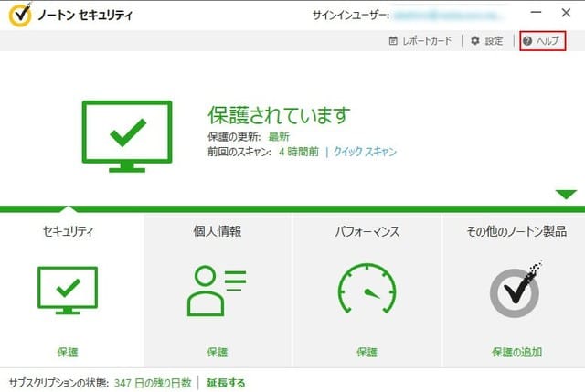Click the help question mark icon
Viewport: 585px width, 392px height.
coord(527,41)
